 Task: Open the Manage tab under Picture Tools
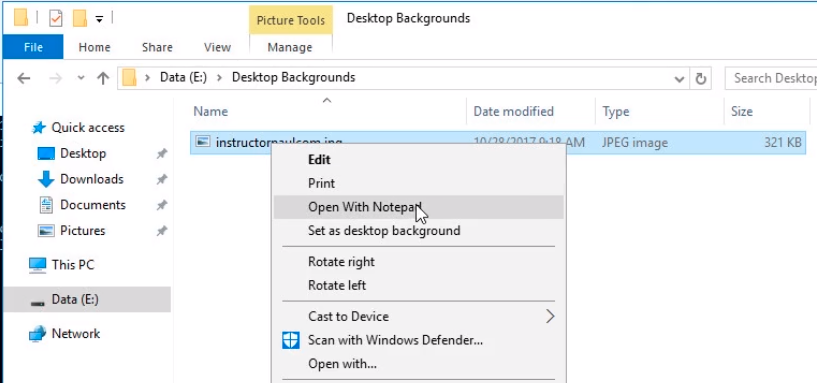290,47
